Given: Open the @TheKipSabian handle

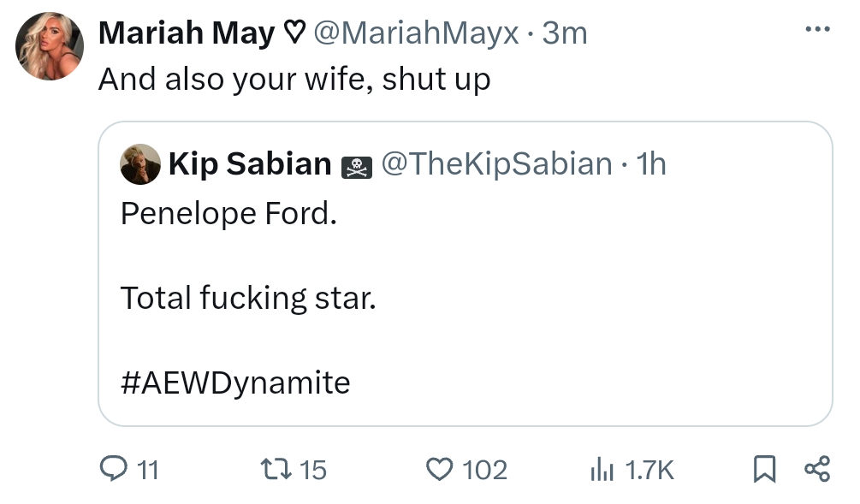Looking at the screenshot, I should coord(495,163).
